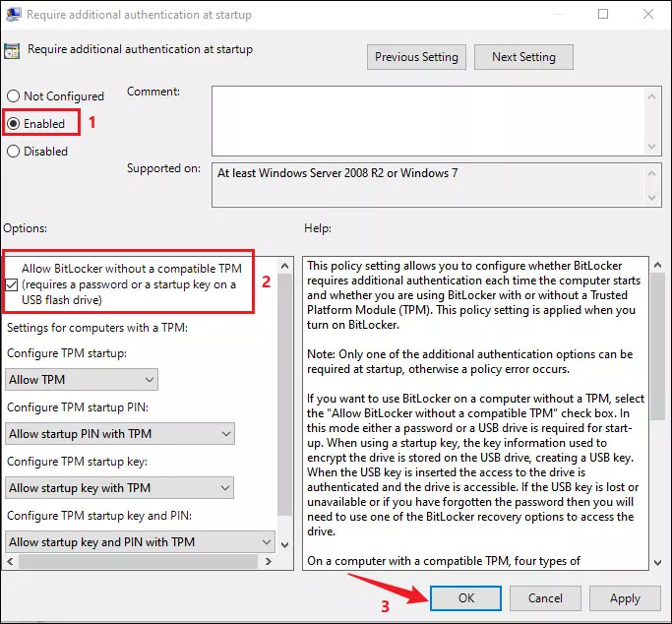Apply the policy changes
672x624 pixels.
pos(625,597)
